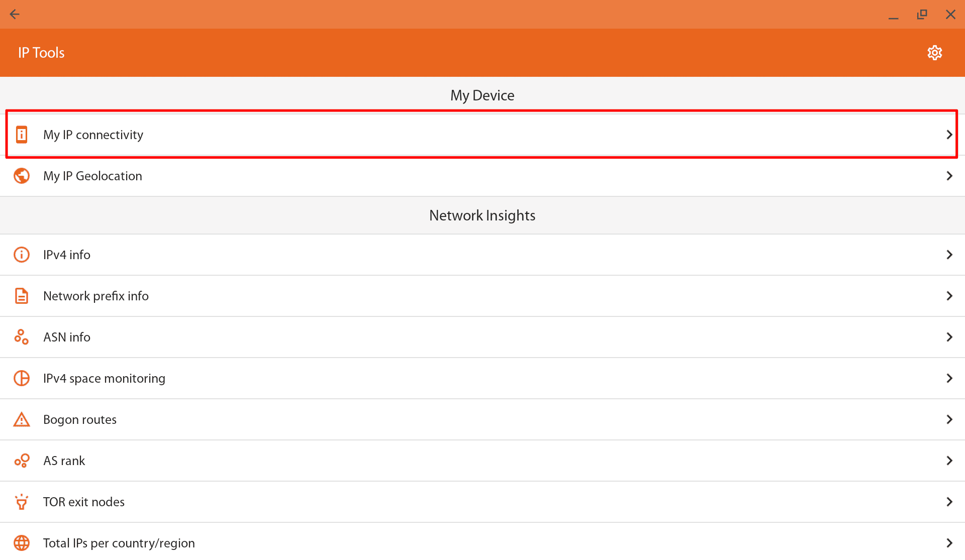Click the restore window button
Image resolution: width=965 pixels, height=560 pixels.
922,14
